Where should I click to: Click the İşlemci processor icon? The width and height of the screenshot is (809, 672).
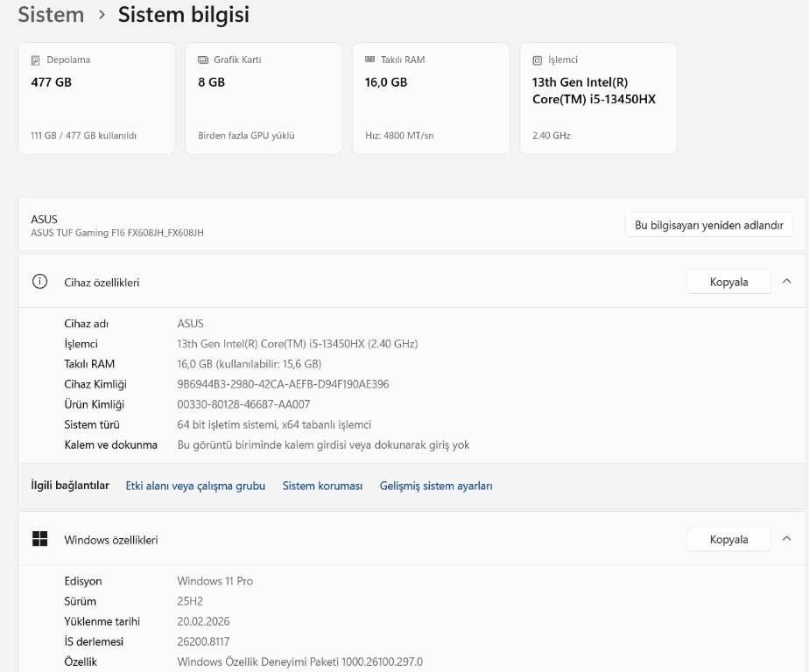pyautogui.click(x=538, y=60)
